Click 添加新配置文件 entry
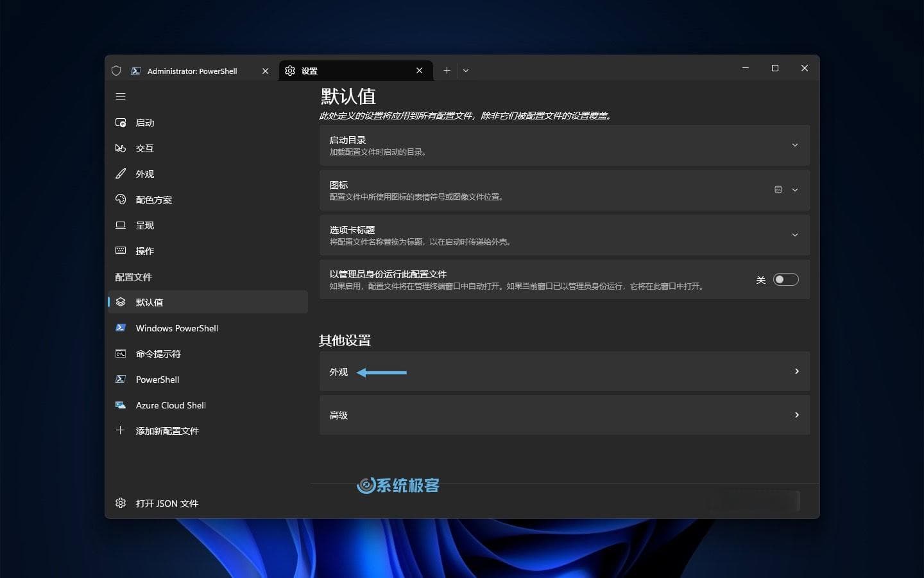The image size is (924, 578). point(208,431)
